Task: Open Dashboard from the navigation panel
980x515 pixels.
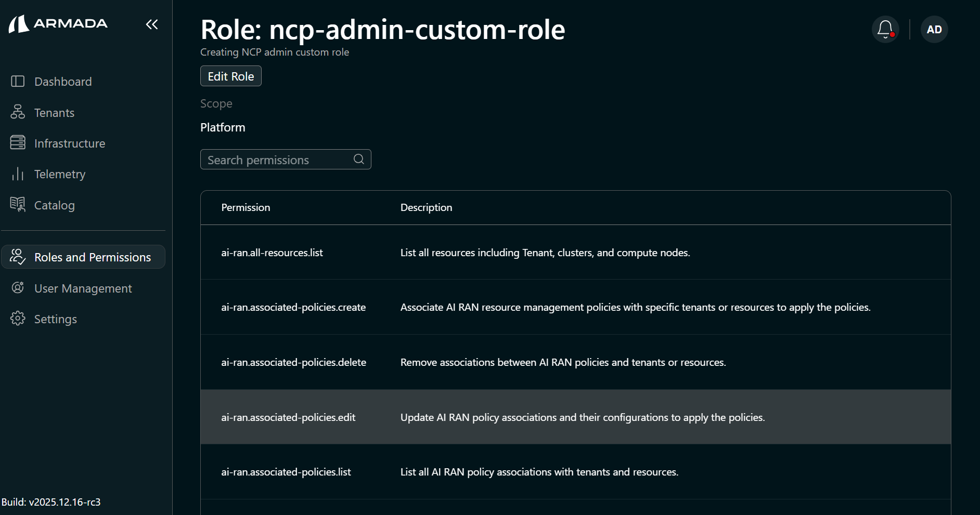Action: coord(63,82)
